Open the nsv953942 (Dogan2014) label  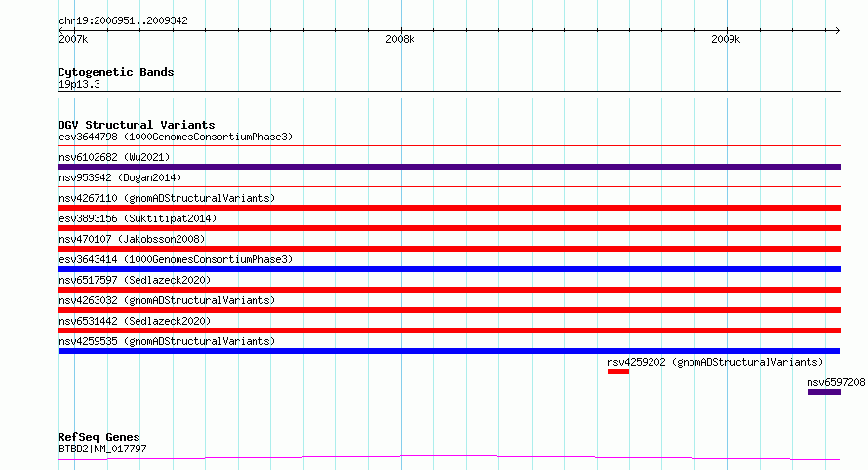120,177
